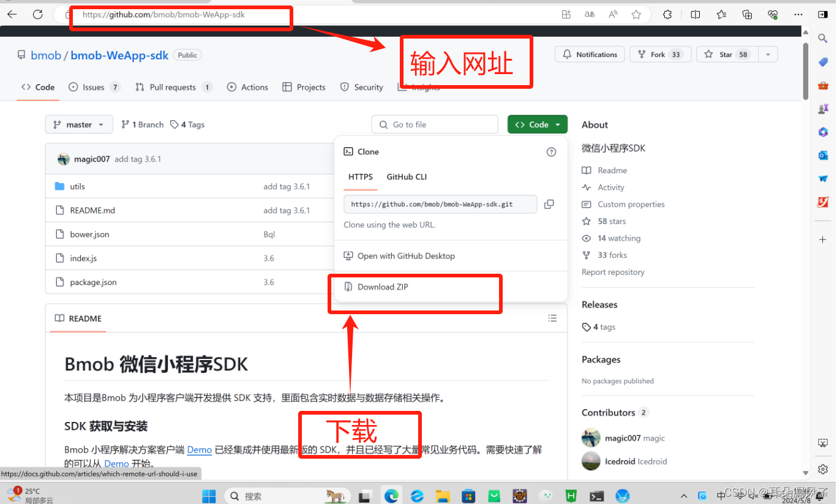Screen dimensions: 837x504
Task: Open the Windows Start menu
Action: coord(209,495)
